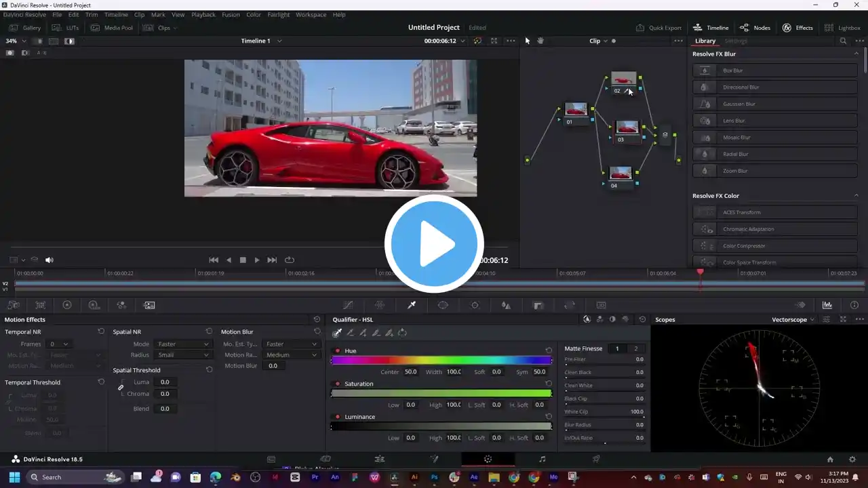Switch to the Library tab
Image resolution: width=868 pixels, height=488 pixels.
tap(705, 41)
